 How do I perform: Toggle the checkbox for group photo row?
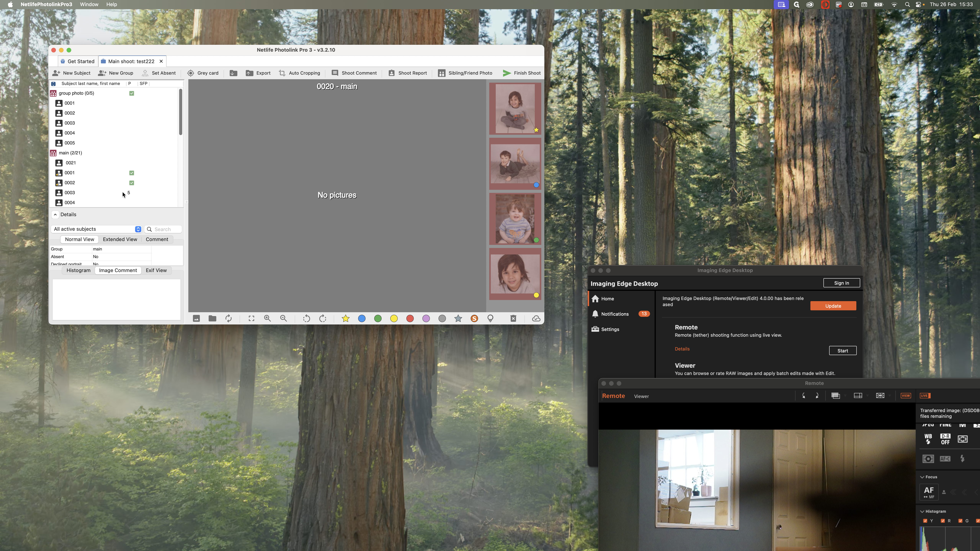(x=132, y=93)
